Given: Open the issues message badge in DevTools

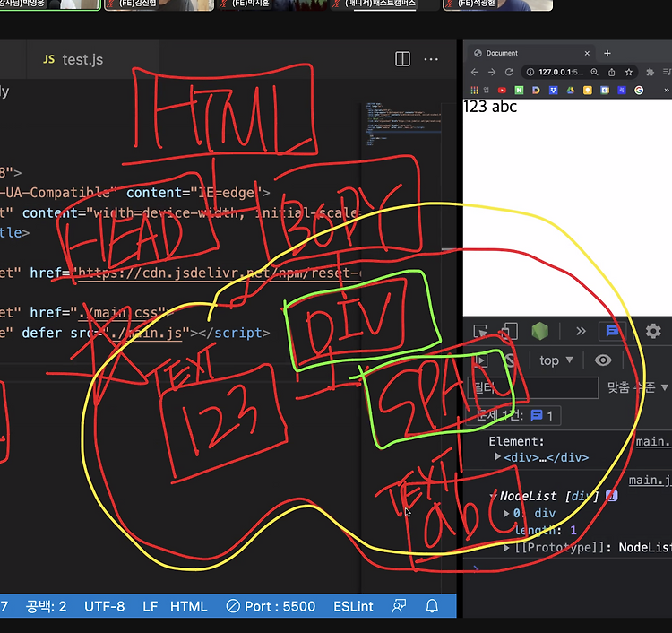Looking at the screenshot, I should coord(613,331).
